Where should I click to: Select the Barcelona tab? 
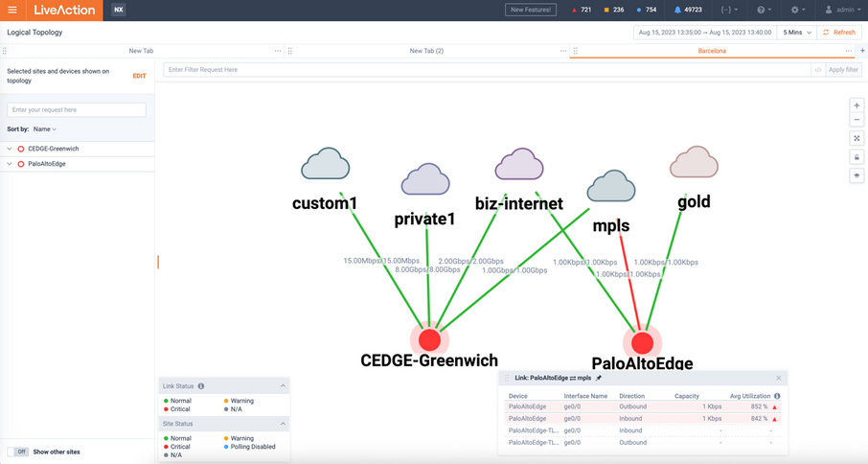tap(712, 51)
